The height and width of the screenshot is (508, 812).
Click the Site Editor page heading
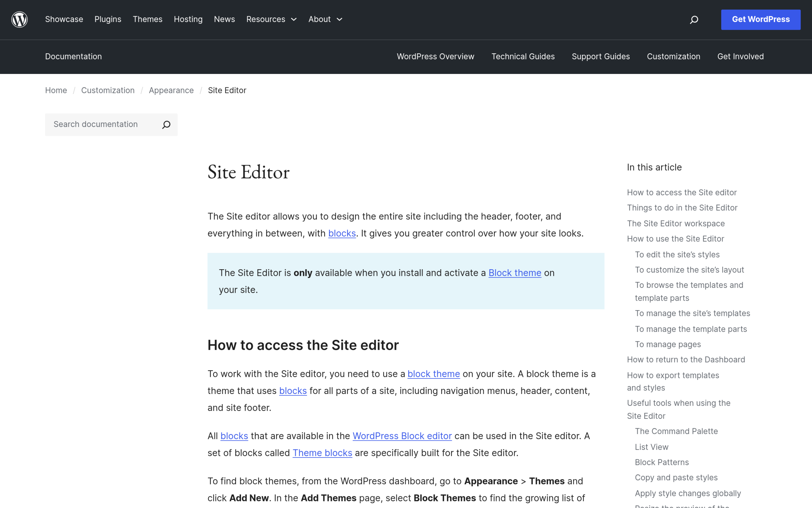248,173
